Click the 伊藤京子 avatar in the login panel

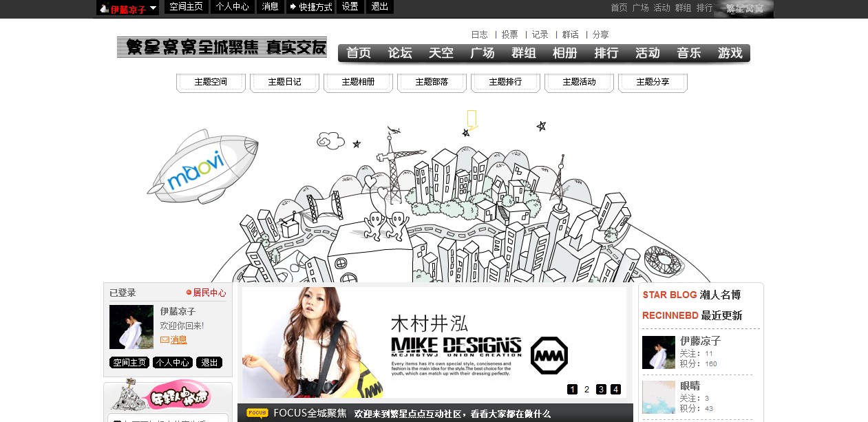tap(131, 327)
